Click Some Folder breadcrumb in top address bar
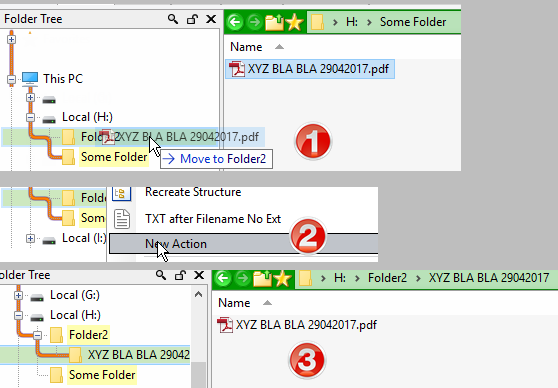 [413, 22]
